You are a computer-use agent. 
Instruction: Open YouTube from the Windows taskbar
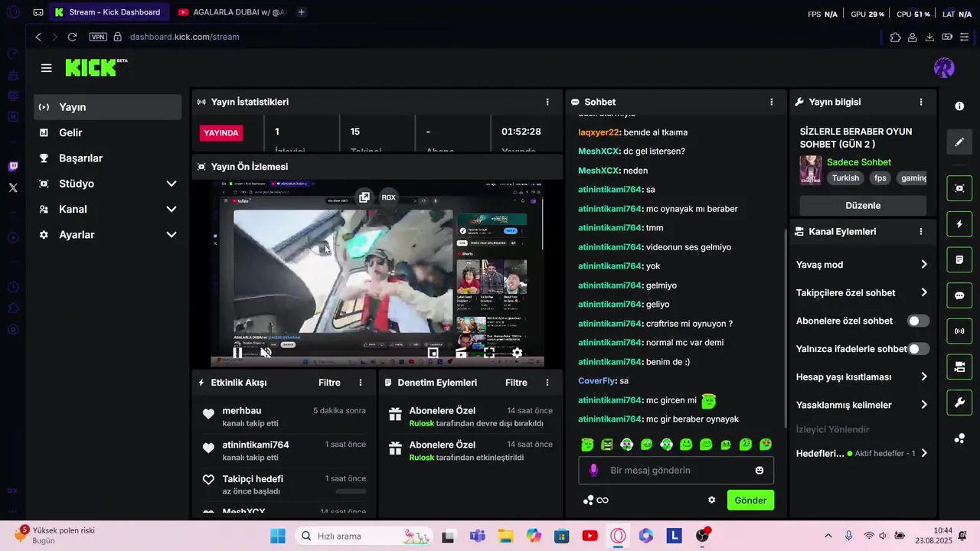click(x=590, y=536)
